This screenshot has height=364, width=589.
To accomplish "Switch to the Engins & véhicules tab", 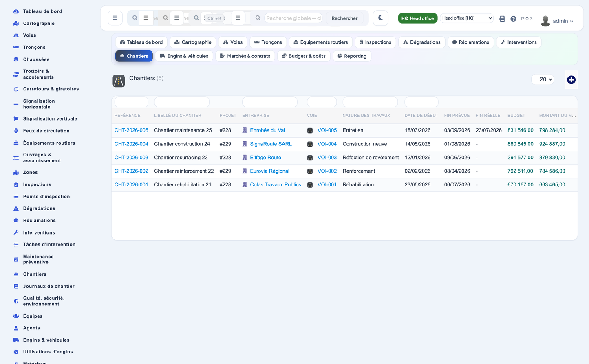I will tap(184, 56).
